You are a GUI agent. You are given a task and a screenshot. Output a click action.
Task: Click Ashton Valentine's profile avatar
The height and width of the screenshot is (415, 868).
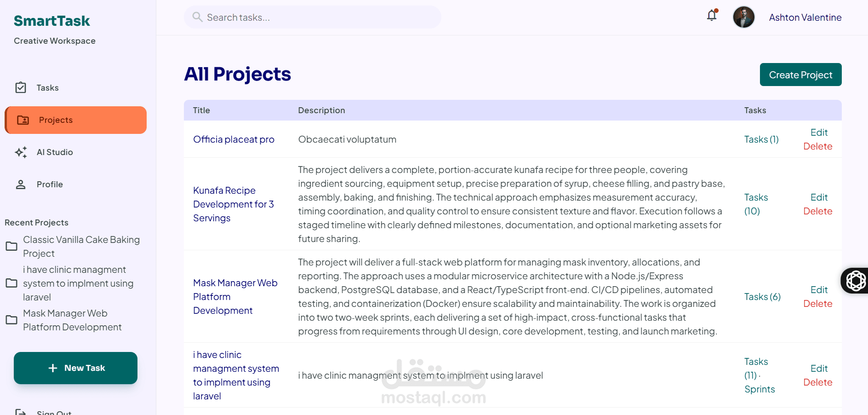743,17
